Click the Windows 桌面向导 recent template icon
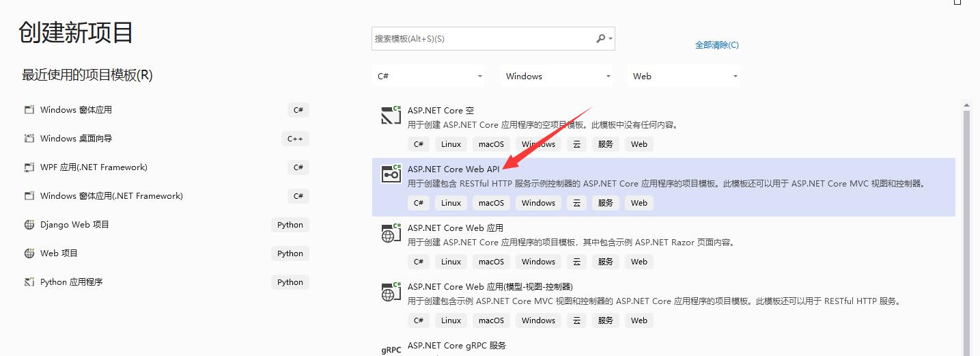Viewport: 980px width, 356px height. point(29,139)
